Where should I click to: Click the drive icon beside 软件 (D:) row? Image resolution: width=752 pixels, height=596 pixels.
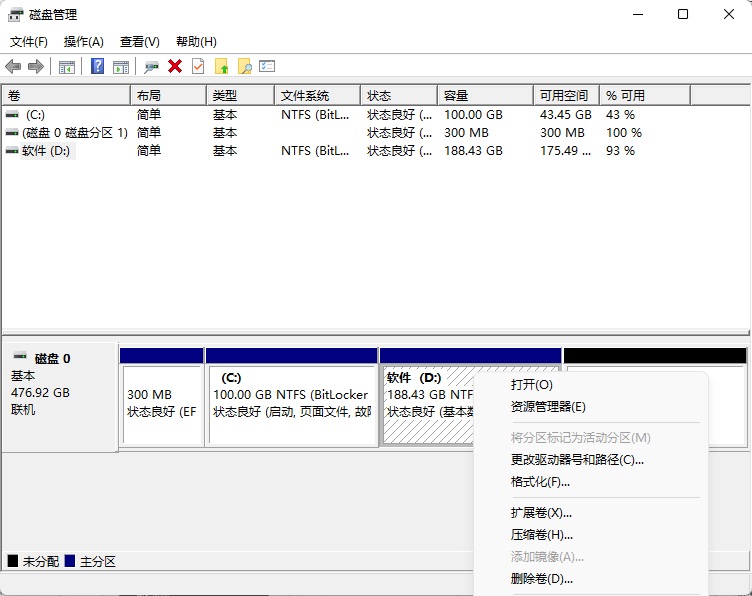click(x=12, y=151)
